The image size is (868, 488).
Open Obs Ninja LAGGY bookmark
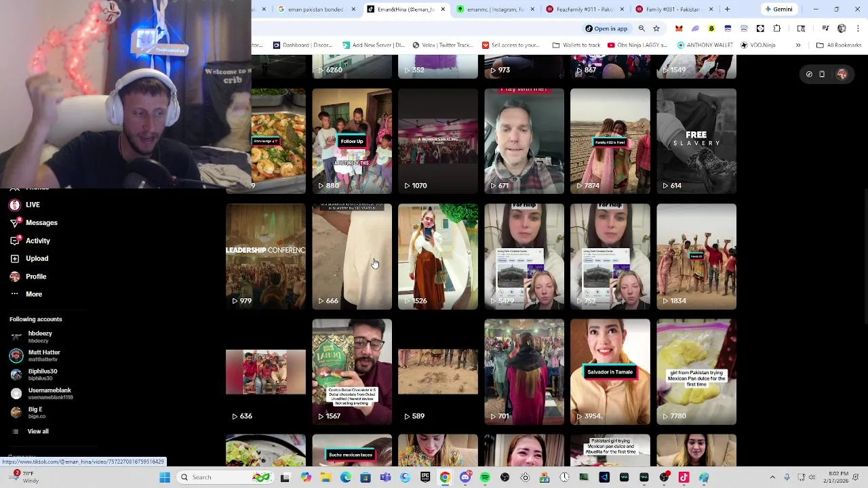point(639,45)
